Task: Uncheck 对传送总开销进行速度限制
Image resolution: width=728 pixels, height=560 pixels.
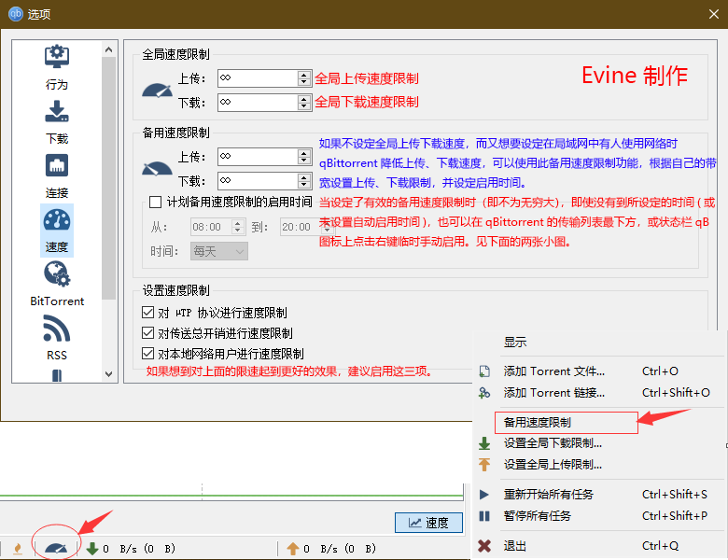Action: [x=147, y=333]
